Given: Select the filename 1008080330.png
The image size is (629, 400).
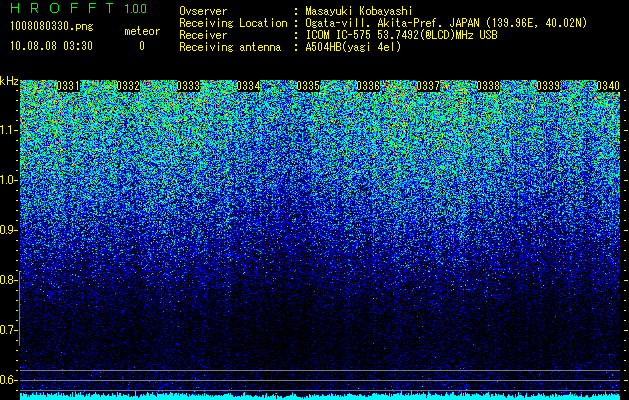Looking at the screenshot, I should tap(52, 27).
